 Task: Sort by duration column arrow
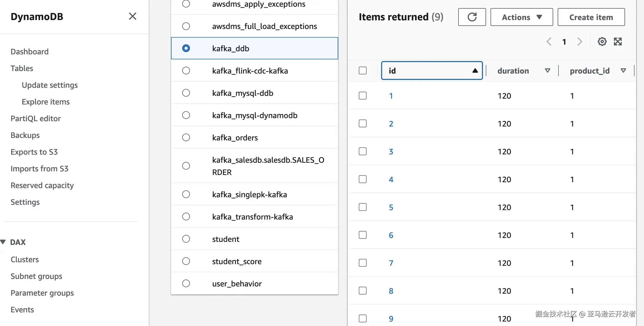pos(547,71)
